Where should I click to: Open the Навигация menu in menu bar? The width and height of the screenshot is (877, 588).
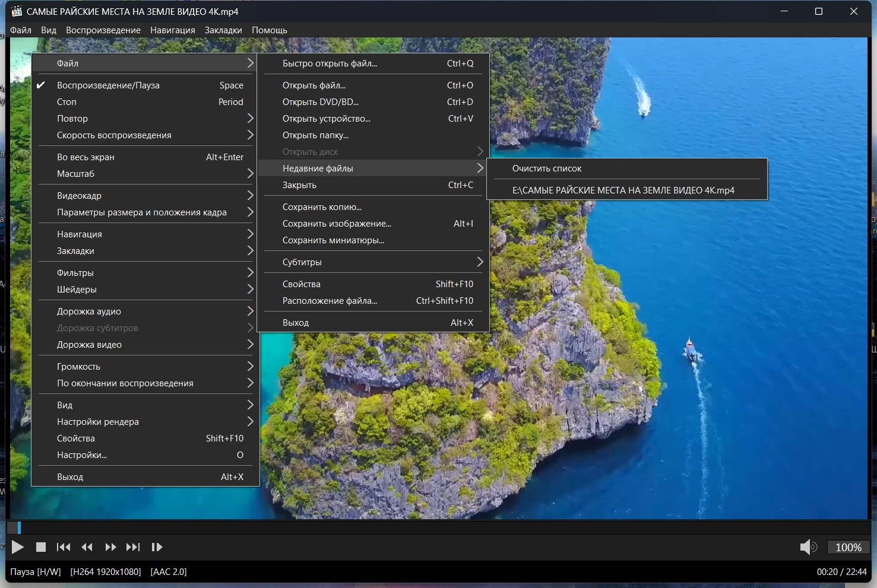(x=172, y=30)
